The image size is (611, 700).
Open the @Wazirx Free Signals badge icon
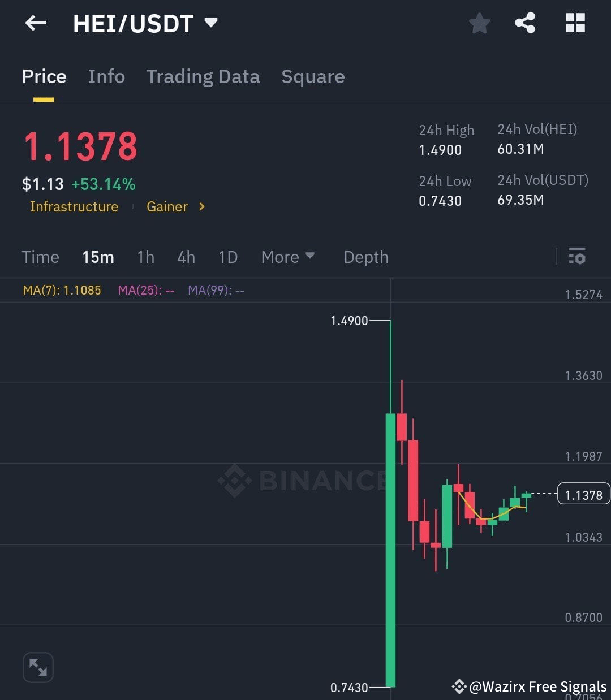(x=459, y=686)
